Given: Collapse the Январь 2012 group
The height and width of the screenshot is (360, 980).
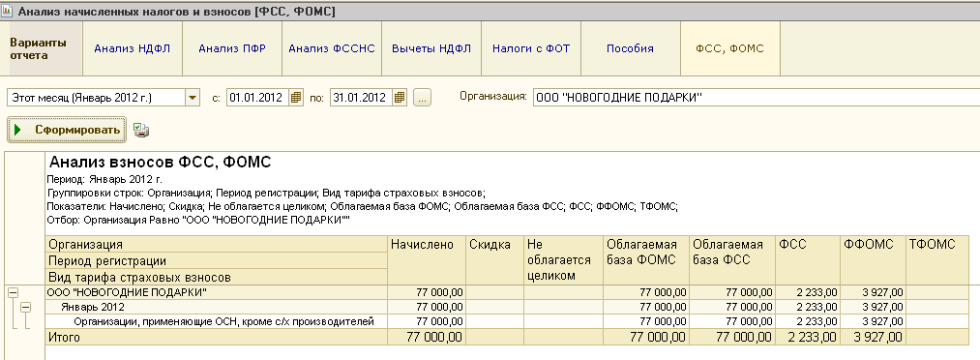Looking at the screenshot, I should tap(25, 308).
